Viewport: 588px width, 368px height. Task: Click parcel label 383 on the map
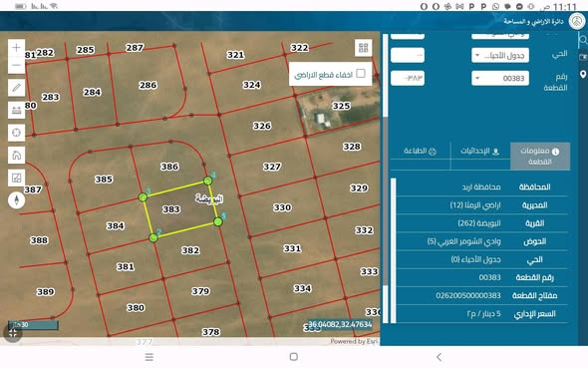[x=171, y=209]
